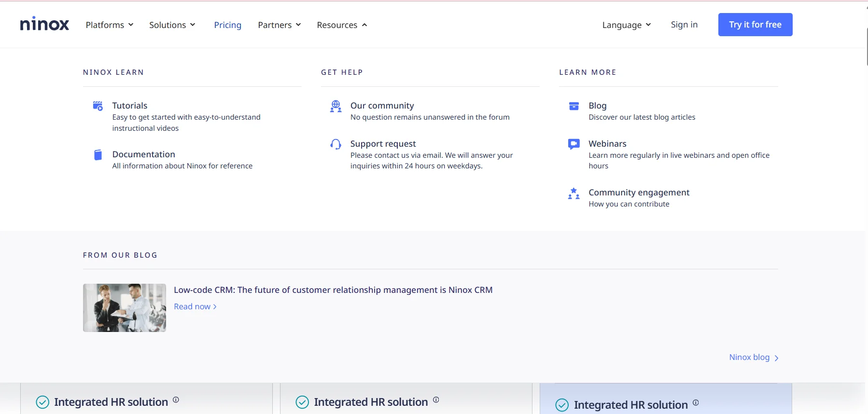This screenshot has height=414, width=868.
Task: Open the Language selector dropdown
Action: point(626,25)
